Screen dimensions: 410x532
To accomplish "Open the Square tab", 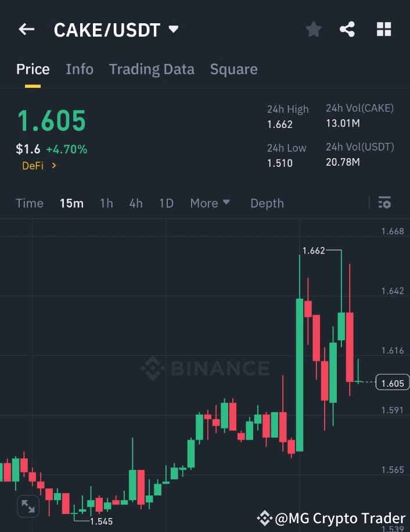I will (x=233, y=69).
